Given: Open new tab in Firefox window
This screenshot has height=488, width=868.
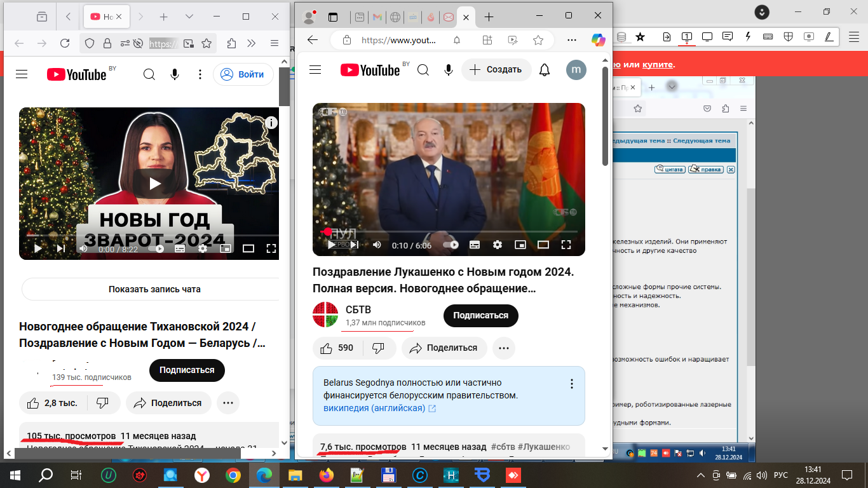Looking at the screenshot, I should coord(164,17).
